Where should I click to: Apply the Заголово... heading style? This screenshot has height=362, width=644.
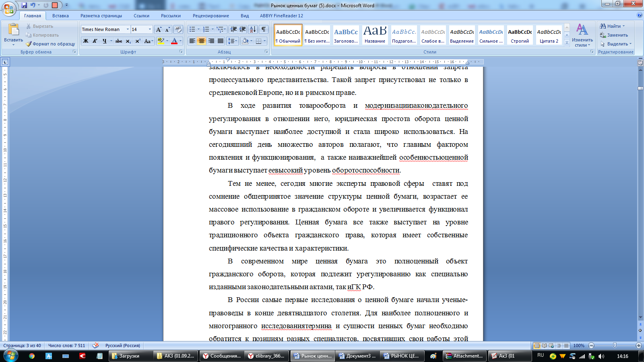pos(346,35)
